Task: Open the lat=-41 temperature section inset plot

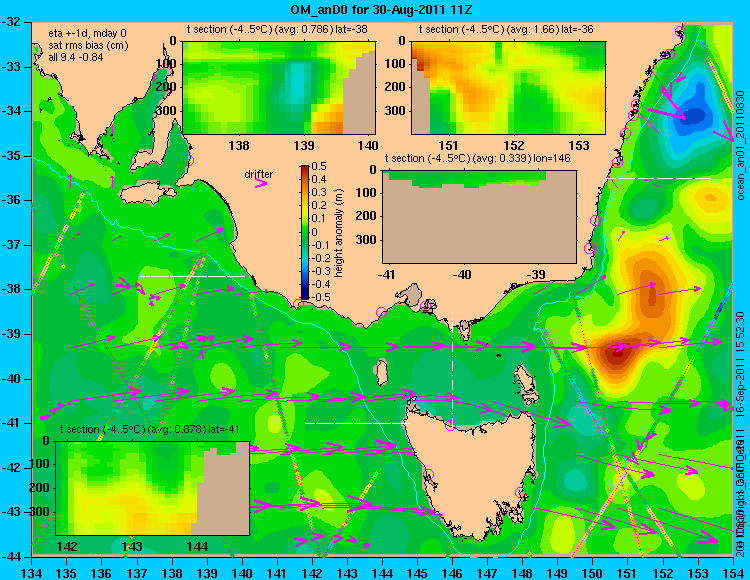Action: 153,488
